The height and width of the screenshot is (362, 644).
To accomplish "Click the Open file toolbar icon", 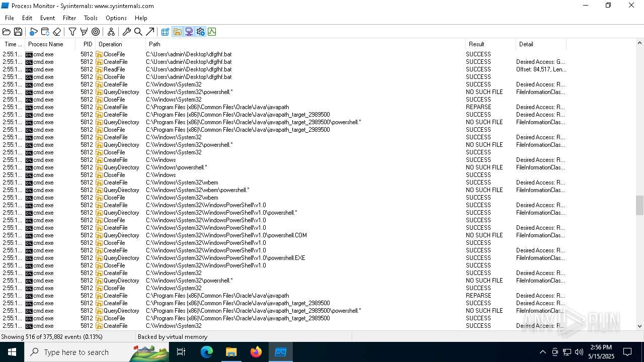I will 7,32.
